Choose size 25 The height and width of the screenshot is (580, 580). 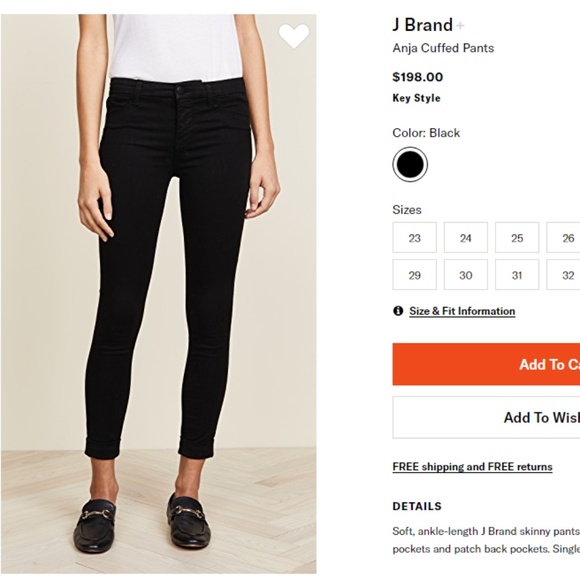[x=517, y=237]
